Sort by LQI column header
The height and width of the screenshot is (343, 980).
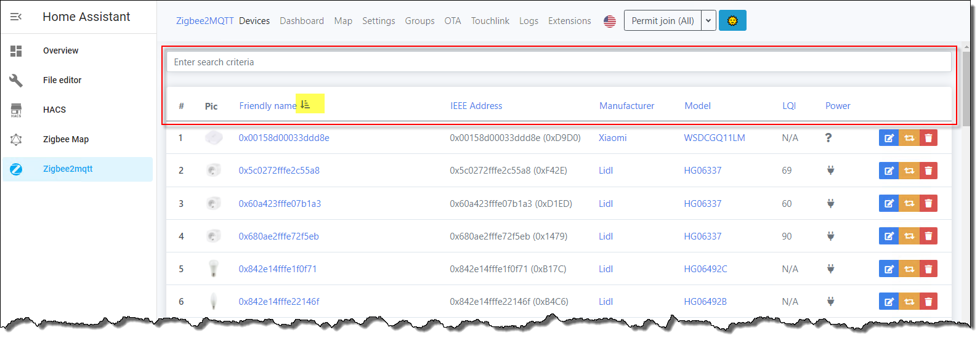pyautogui.click(x=789, y=106)
